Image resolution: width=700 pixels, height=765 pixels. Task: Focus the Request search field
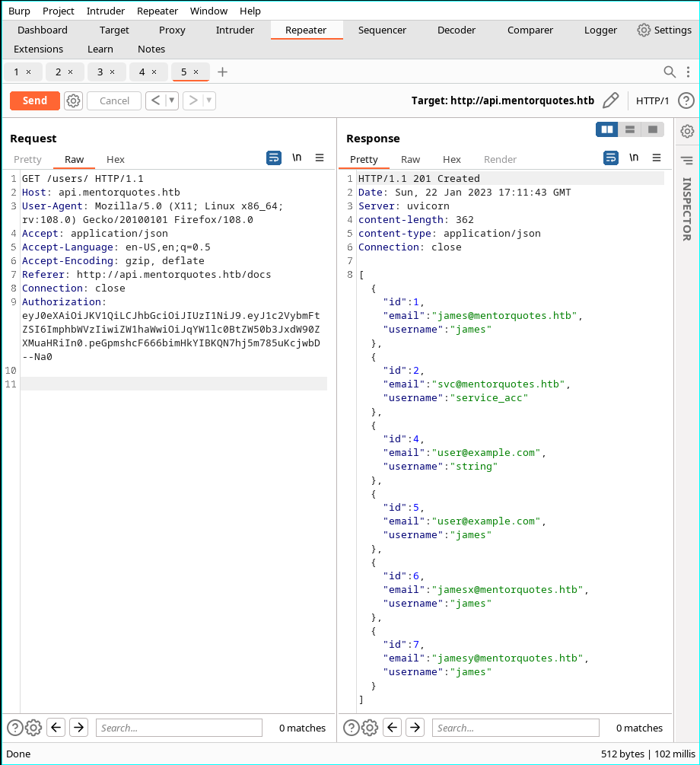[x=179, y=728]
